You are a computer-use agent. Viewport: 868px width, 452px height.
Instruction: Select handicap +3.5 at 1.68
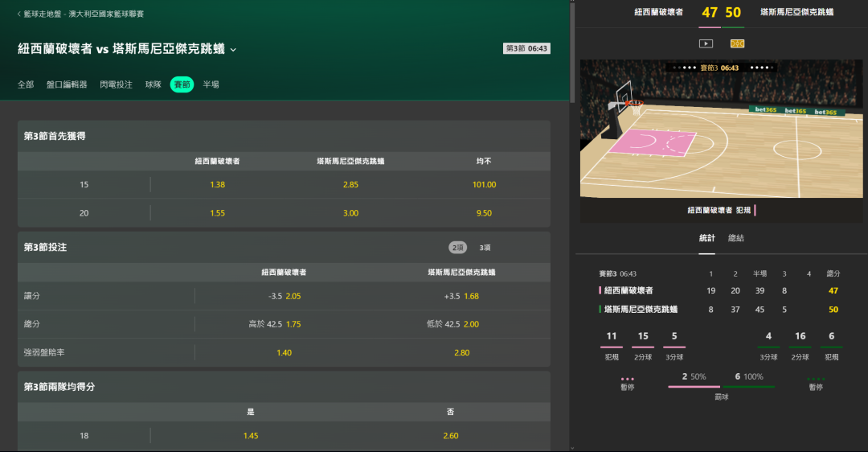point(461,296)
